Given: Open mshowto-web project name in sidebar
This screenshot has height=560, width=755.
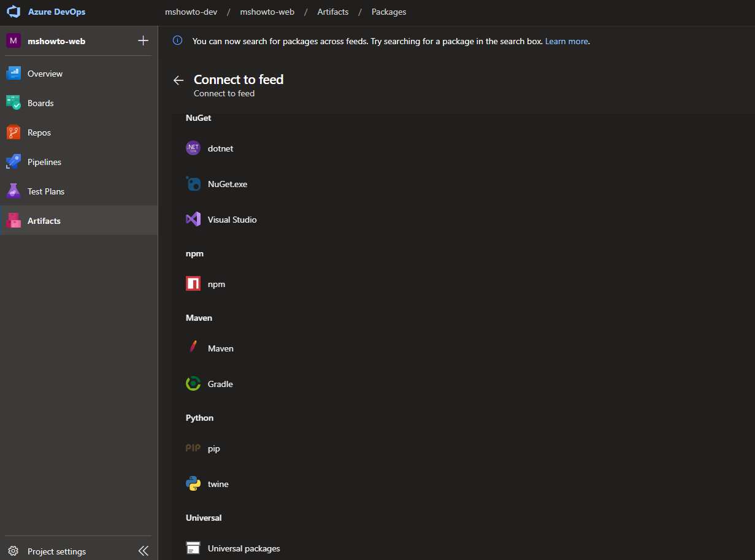Looking at the screenshot, I should click(x=56, y=41).
